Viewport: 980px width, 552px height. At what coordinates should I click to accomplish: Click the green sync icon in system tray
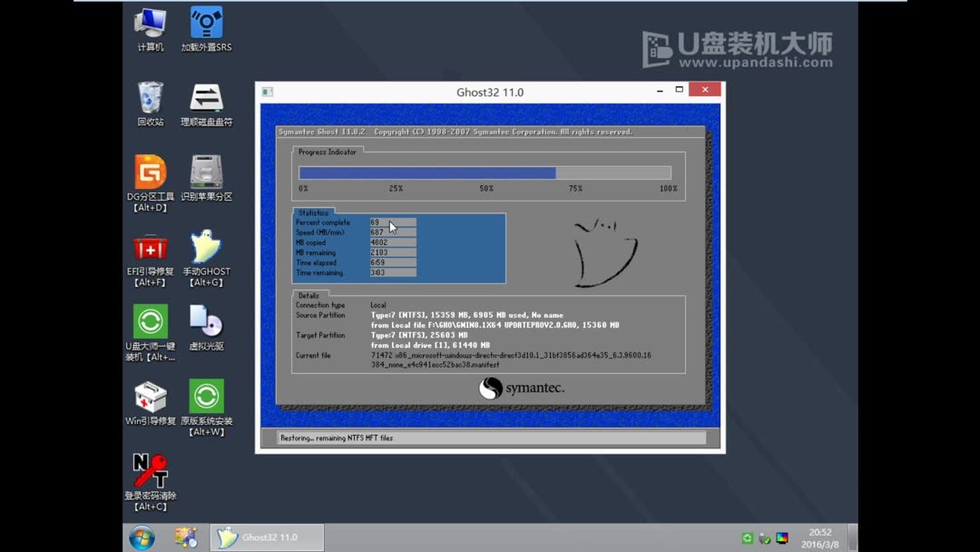point(747,537)
